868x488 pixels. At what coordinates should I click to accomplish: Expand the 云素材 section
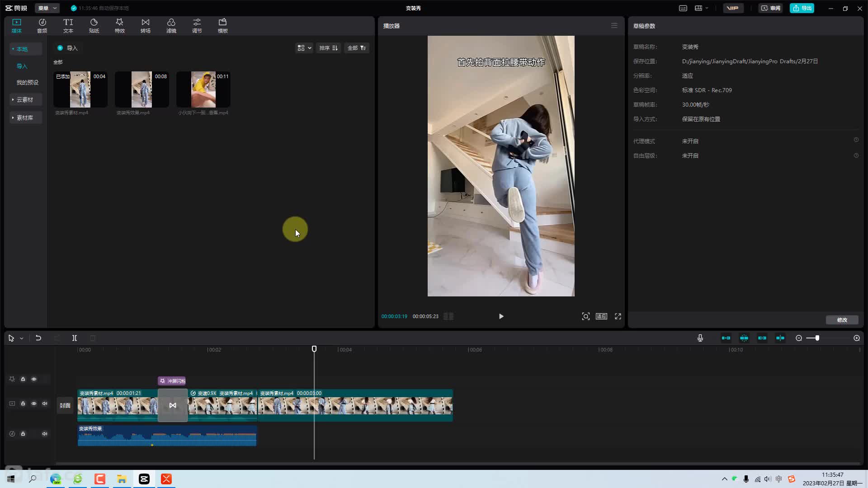[26, 99]
